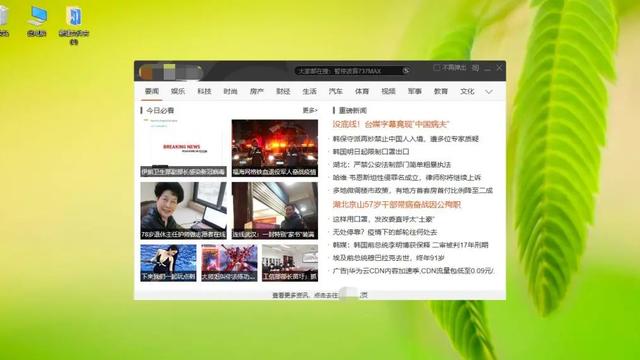Switch to the 生活 tab

pyautogui.click(x=309, y=91)
